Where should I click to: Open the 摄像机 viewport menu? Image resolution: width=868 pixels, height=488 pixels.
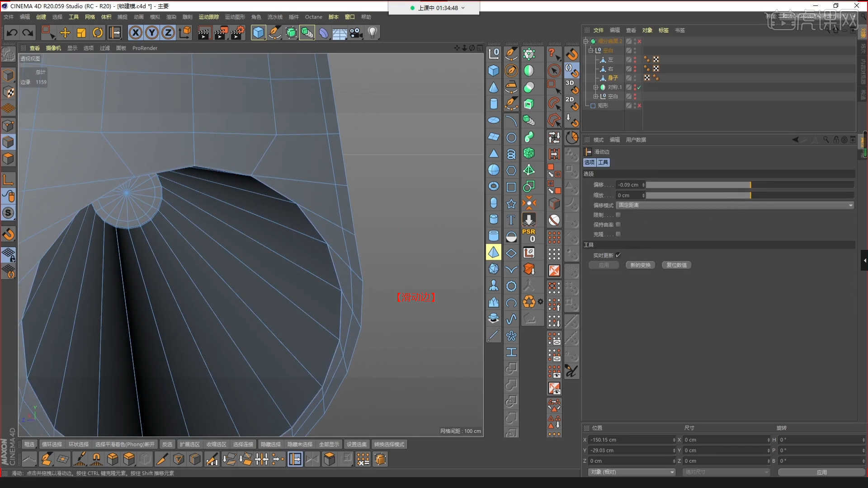[x=53, y=48]
